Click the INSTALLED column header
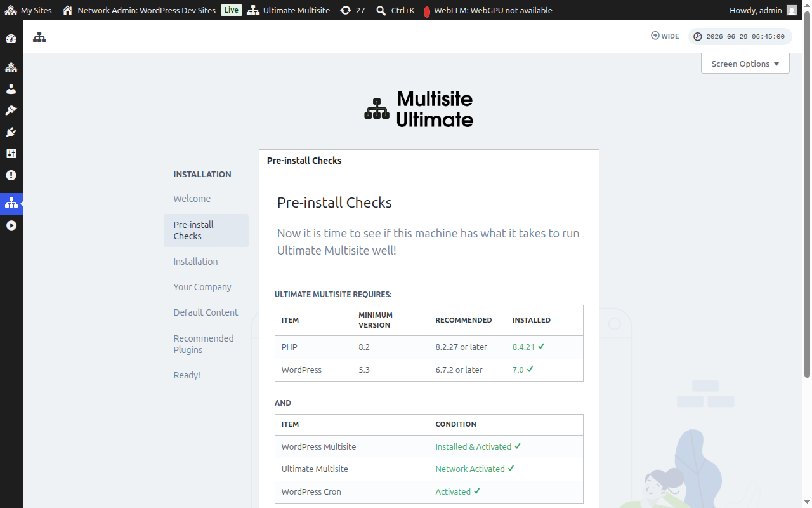This screenshot has height=508, width=812. [532, 320]
